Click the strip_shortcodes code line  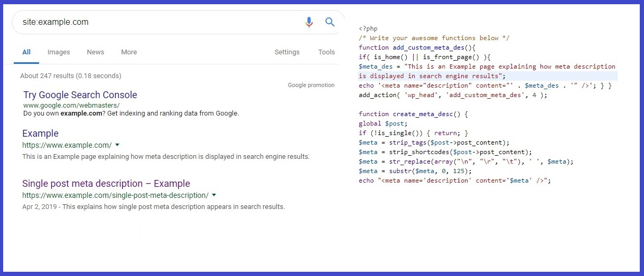pos(445,152)
